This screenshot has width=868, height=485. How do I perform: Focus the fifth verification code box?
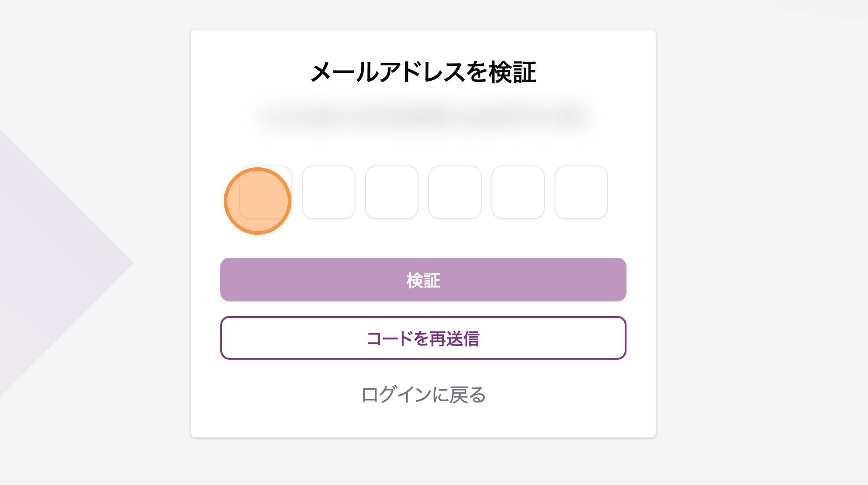point(518,192)
